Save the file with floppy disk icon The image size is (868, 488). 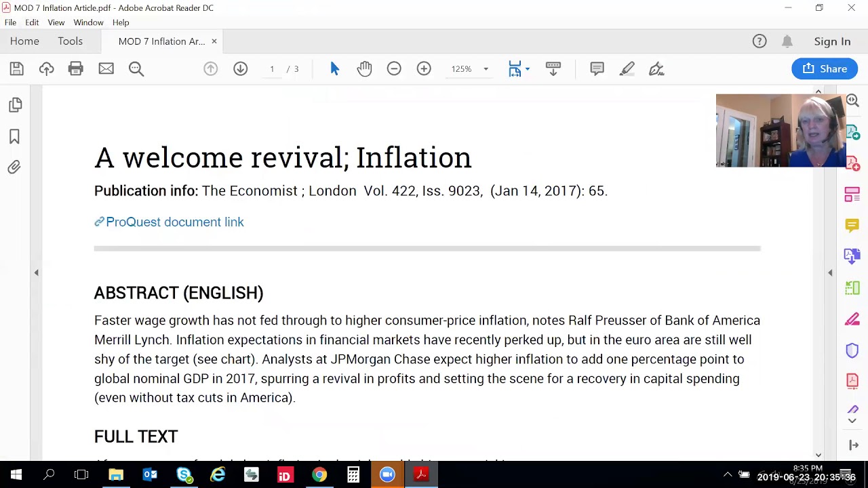(16, 68)
